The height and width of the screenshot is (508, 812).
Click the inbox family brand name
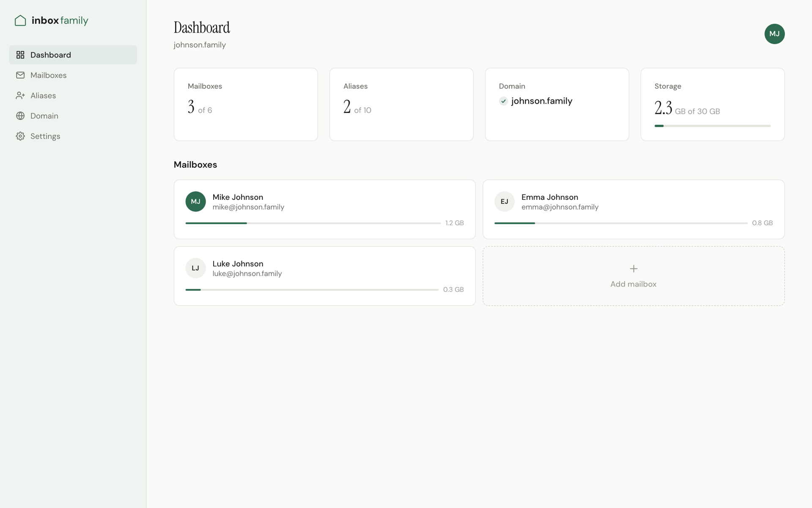(x=60, y=20)
